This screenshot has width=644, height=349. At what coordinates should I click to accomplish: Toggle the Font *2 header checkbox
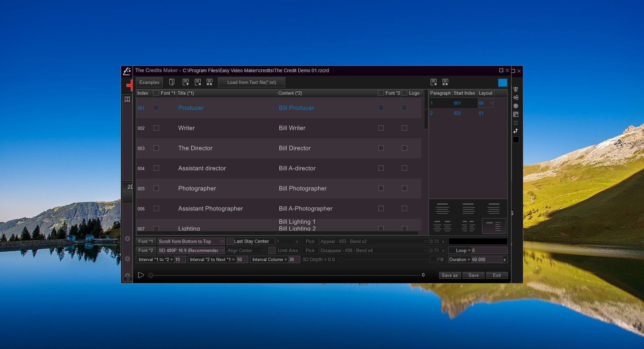381,93
